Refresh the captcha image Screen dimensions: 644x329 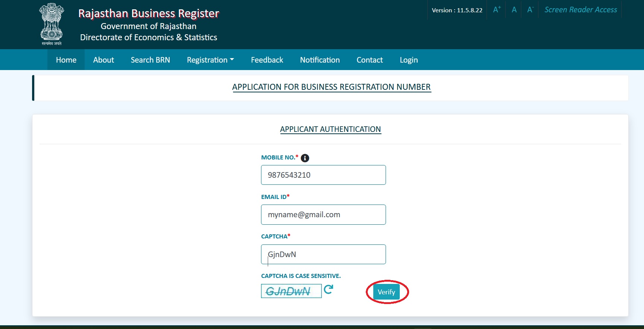click(328, 290)
